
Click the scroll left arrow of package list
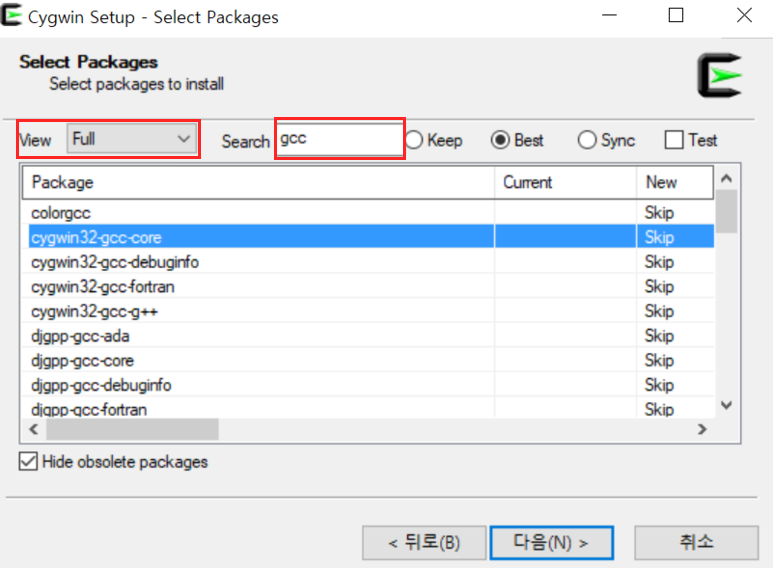pyautogui.click(x=34, y=429)
